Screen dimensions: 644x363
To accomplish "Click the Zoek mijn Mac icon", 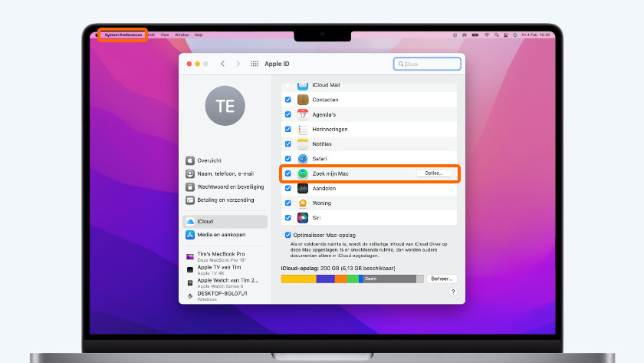I will [303, 173].
